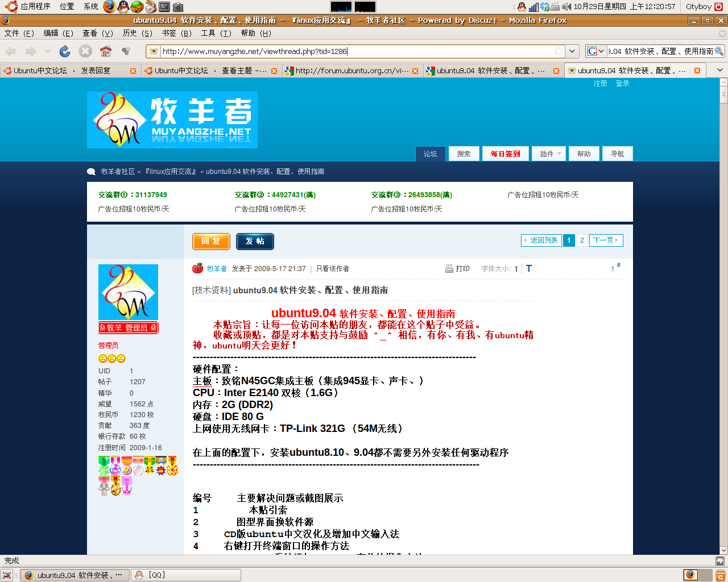
Task: Switch to the Ubuntu中文论坛 发表回复 tab
Action: coord(70,71)
